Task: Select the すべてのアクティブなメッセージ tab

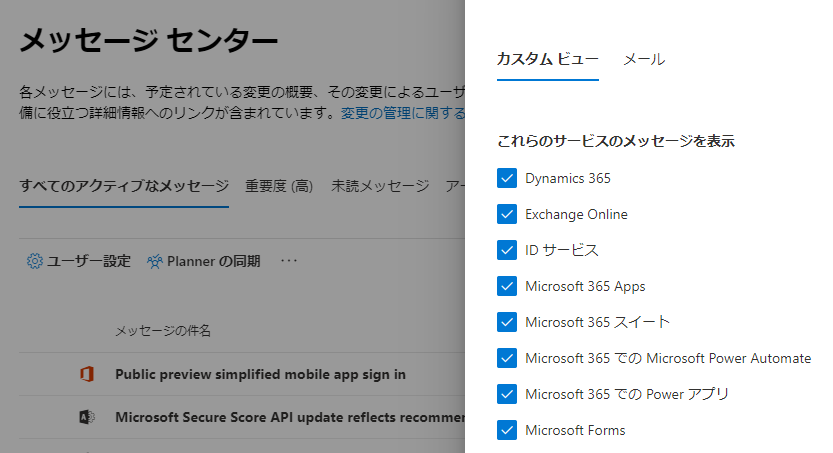Action: 124,186
